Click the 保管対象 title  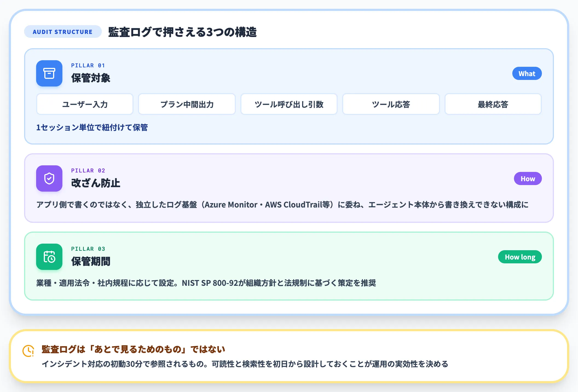coord(91,78)
